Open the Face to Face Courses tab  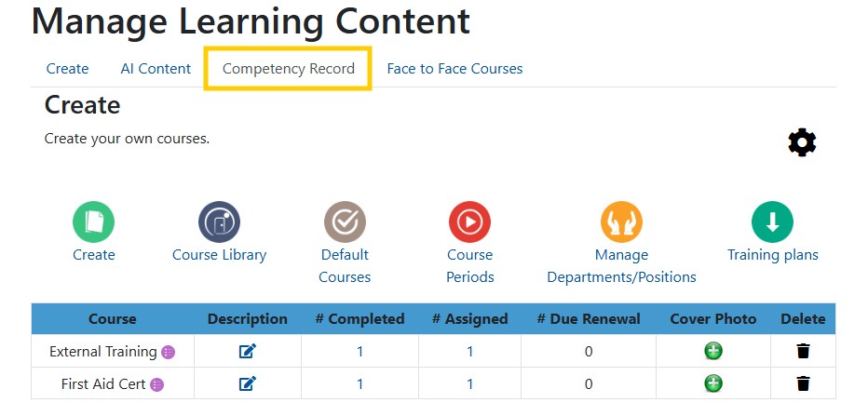click(x=454, y=69)
